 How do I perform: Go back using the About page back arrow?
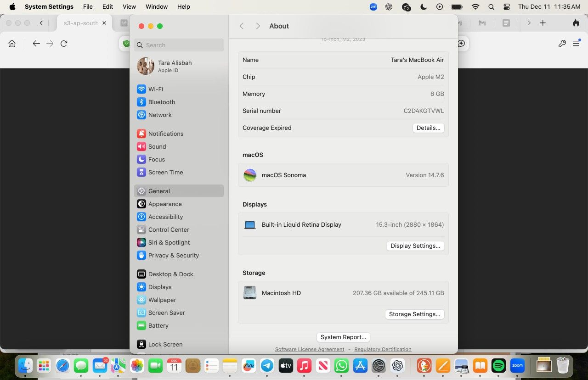pyautogui.click(x=242, y=26)
